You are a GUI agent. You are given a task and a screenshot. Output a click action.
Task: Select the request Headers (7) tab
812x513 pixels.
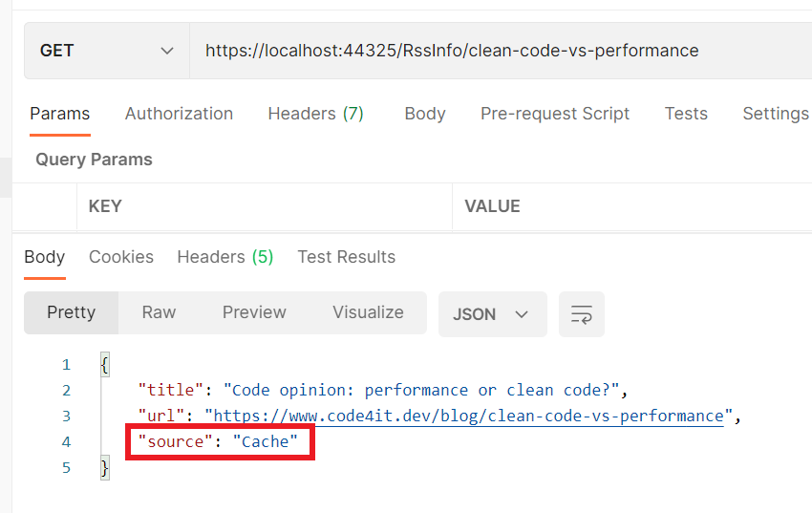coord(315,114)
